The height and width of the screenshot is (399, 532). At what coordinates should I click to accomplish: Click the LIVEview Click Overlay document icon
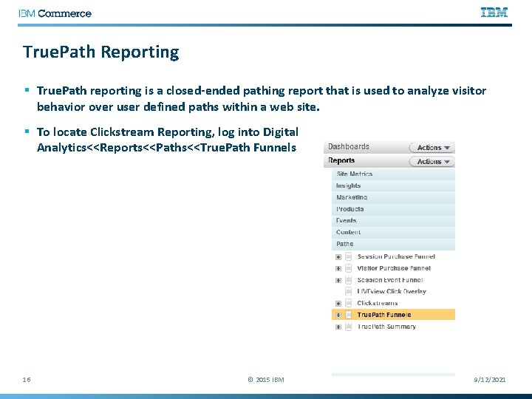pos(349,291)
